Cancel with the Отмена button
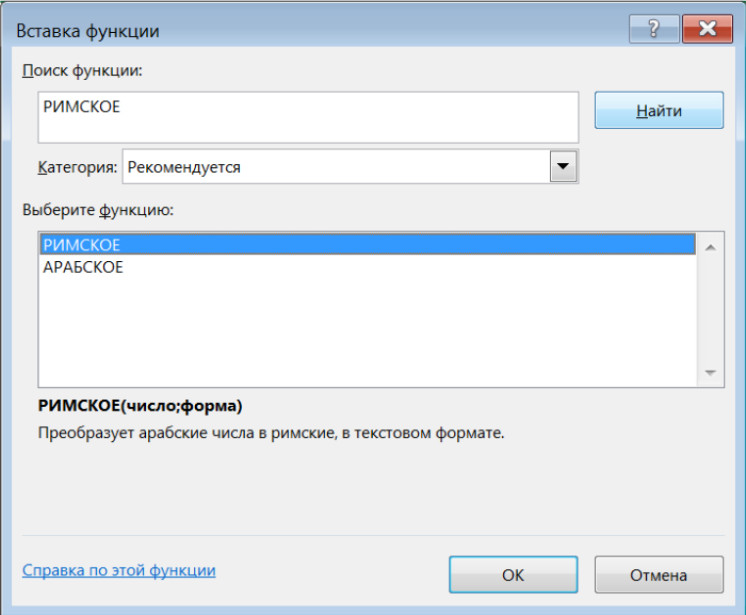The width and height of the screenshot is (746, 615). 659,575
